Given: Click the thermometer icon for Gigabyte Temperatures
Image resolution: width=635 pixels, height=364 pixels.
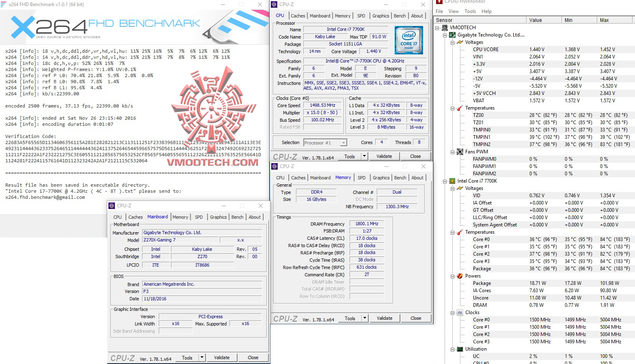Looking at the screenshot, I should click(460, 108).
